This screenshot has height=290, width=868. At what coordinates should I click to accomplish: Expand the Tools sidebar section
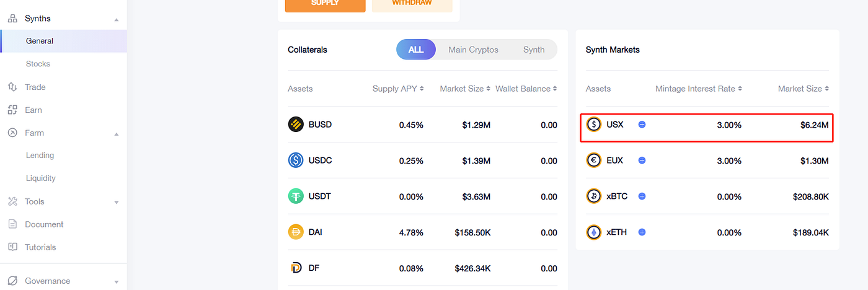coord(116,202)
